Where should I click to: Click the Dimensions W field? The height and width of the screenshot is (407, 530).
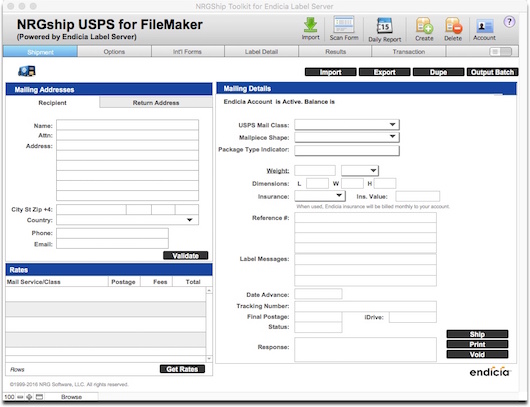coord(353,184)
